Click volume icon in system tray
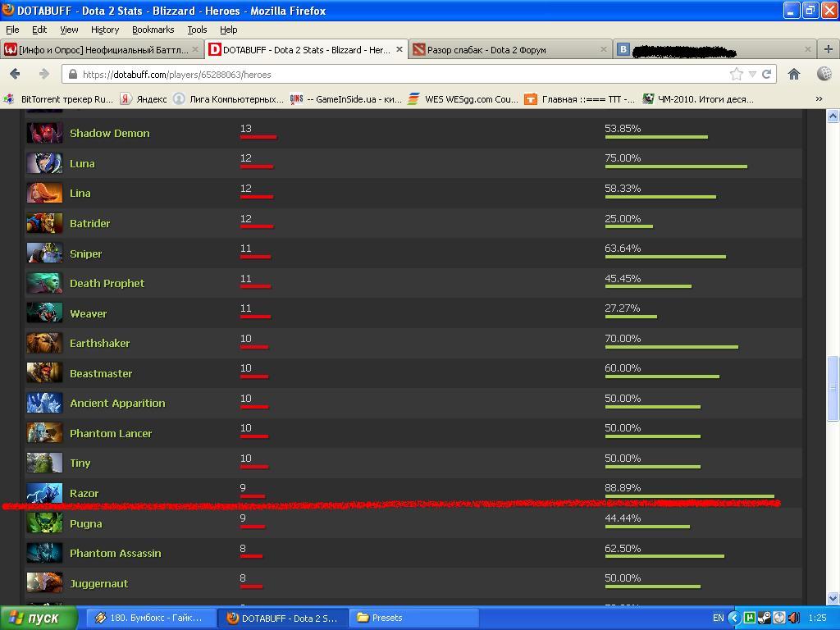This screenshot has width=840, height=630. 794,618
